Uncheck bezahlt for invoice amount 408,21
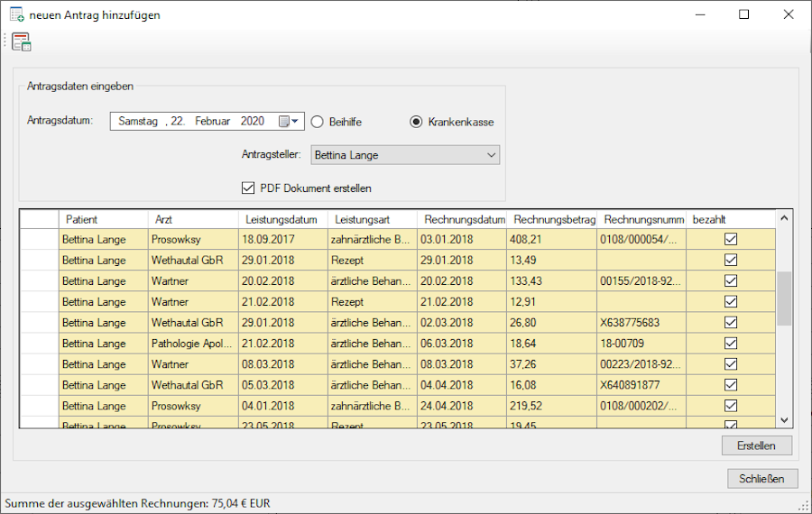This screenshot has height=514, width=812. 731,240
